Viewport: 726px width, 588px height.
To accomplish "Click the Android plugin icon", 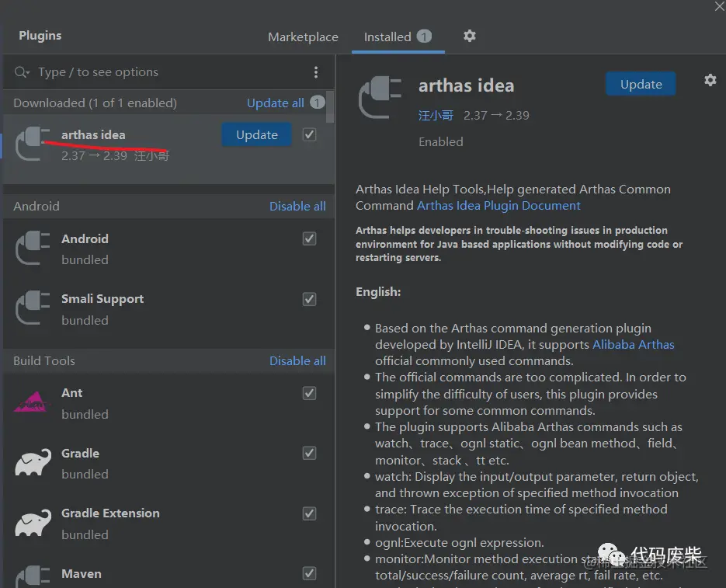I will click(33, 249).
